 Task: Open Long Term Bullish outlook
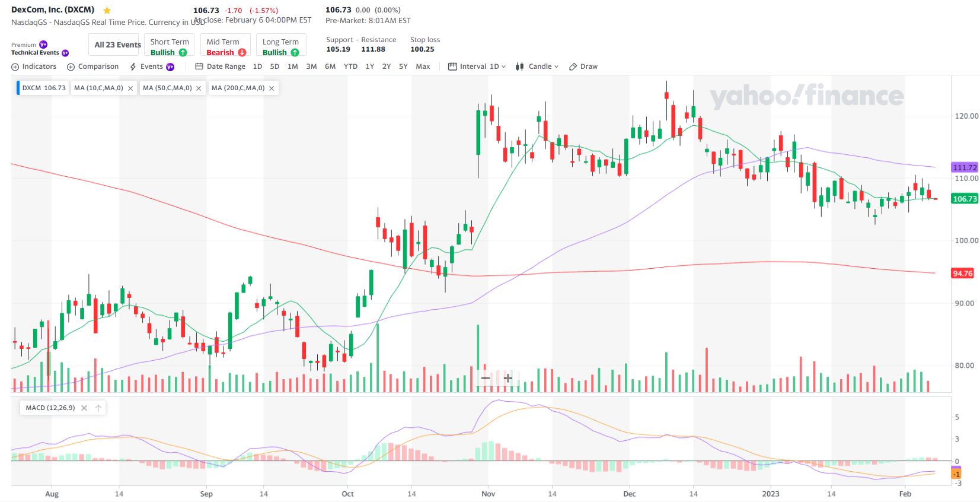point(281,45)
